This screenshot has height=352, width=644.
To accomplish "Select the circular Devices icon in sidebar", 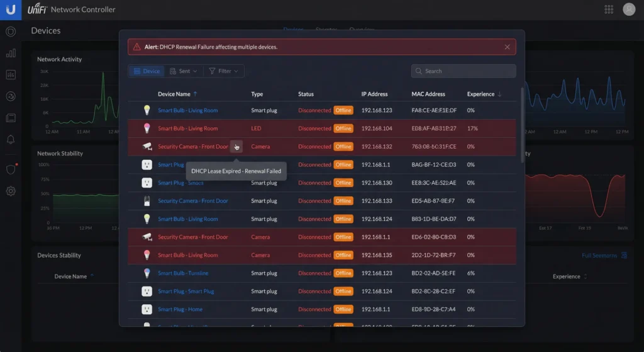I will 11,96.
